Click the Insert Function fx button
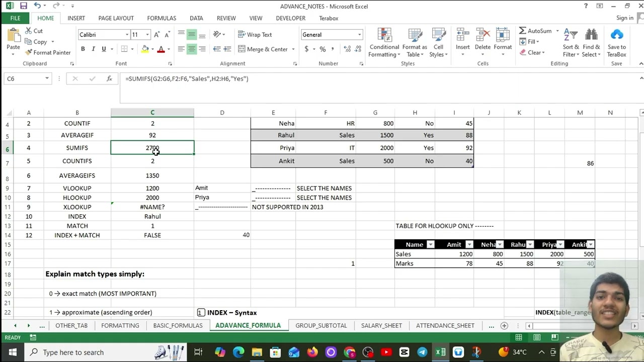The width and height of the screenshot is (644, 362). coord(109,78)
